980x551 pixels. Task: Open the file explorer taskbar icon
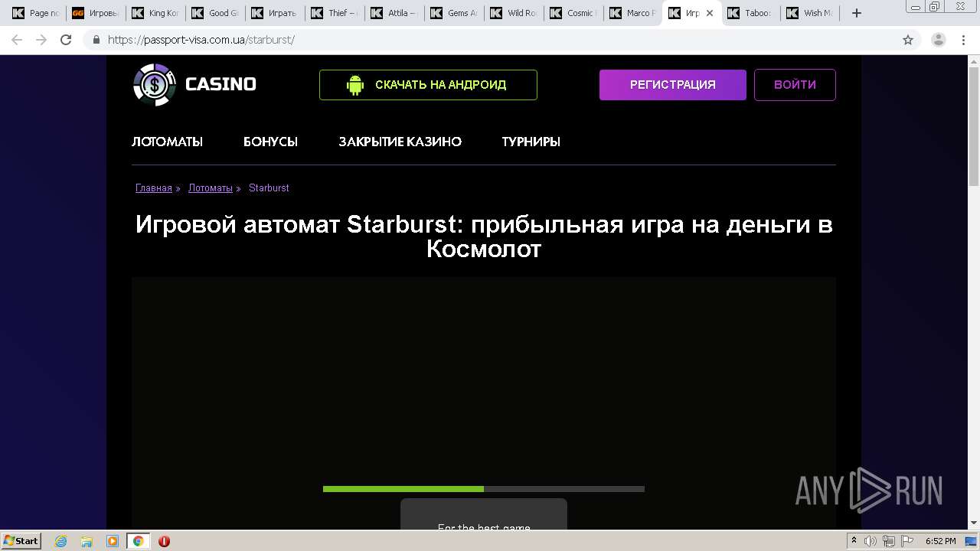coord(87,541)
